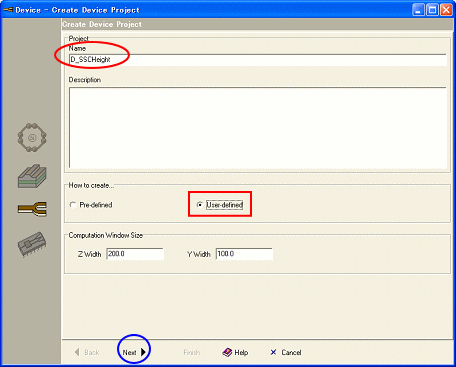Click the 'Computation Window Size' group label
The width and height of the screenshot is (456, 367).
(x=106, y=235)
